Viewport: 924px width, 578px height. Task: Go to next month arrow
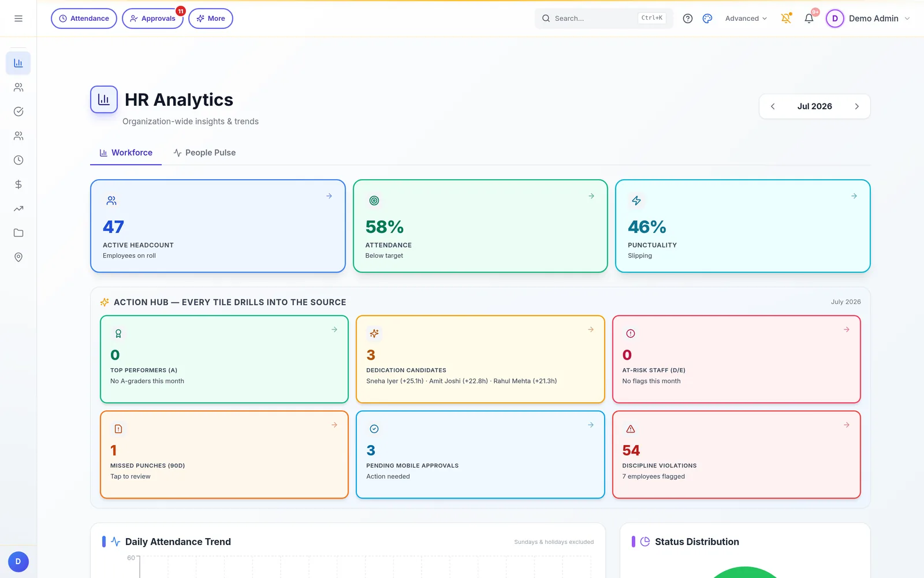[856, 106]
